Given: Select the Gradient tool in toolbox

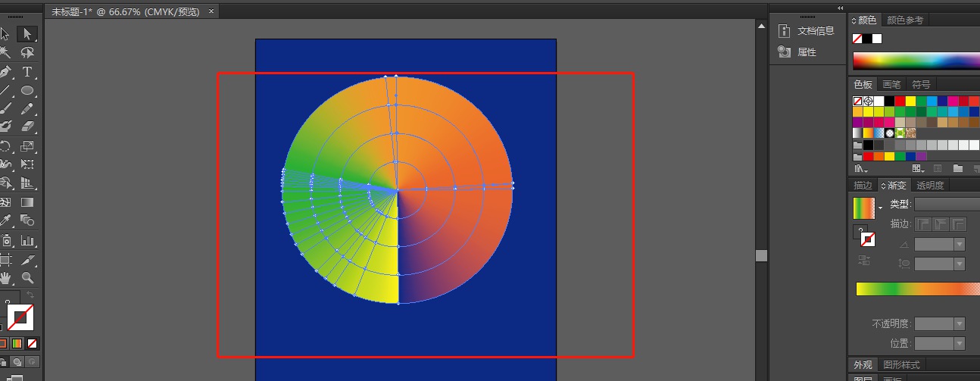Looking at the screenshot, I should pos(27,203).
